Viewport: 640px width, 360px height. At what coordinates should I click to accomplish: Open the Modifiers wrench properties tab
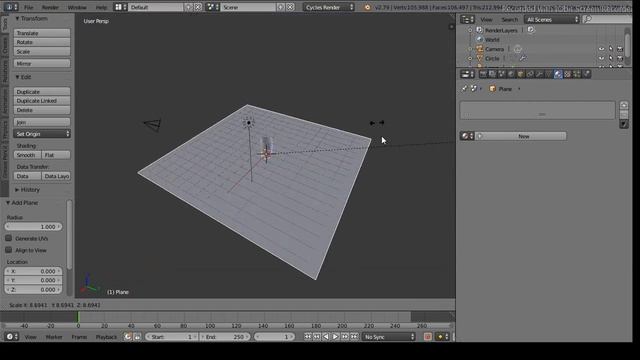540,74
